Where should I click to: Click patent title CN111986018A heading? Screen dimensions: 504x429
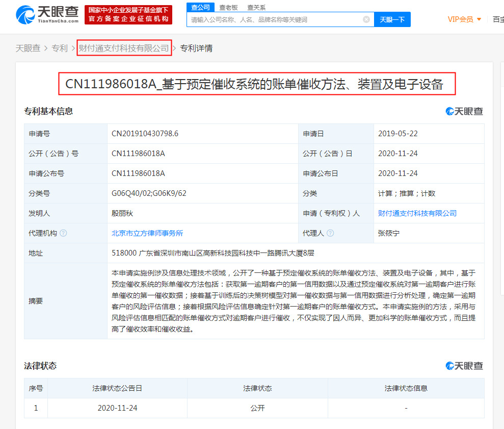point(254,84)
